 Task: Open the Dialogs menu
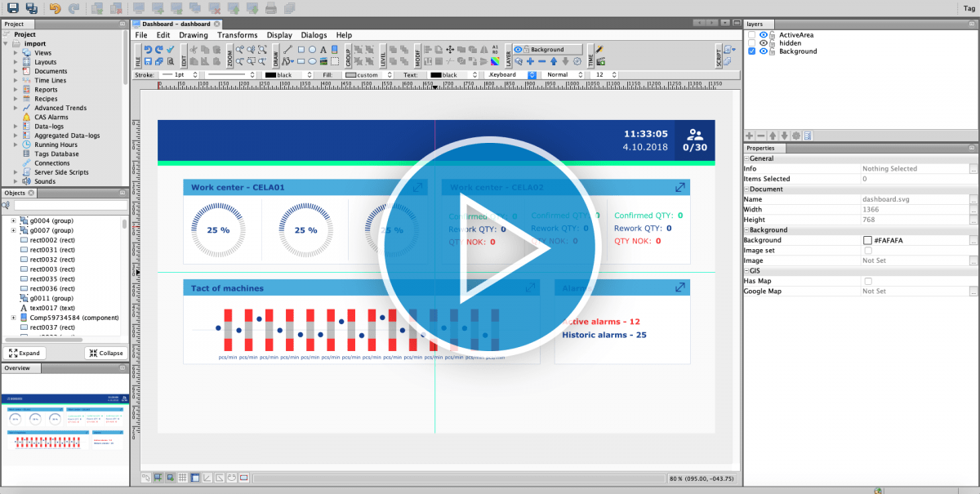point(314,35)
